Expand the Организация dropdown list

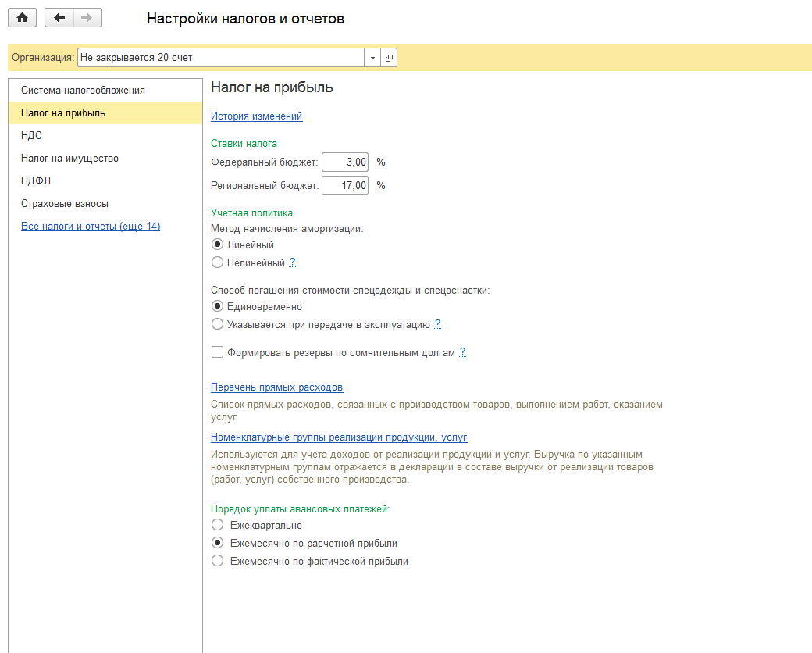pos(372,58)
